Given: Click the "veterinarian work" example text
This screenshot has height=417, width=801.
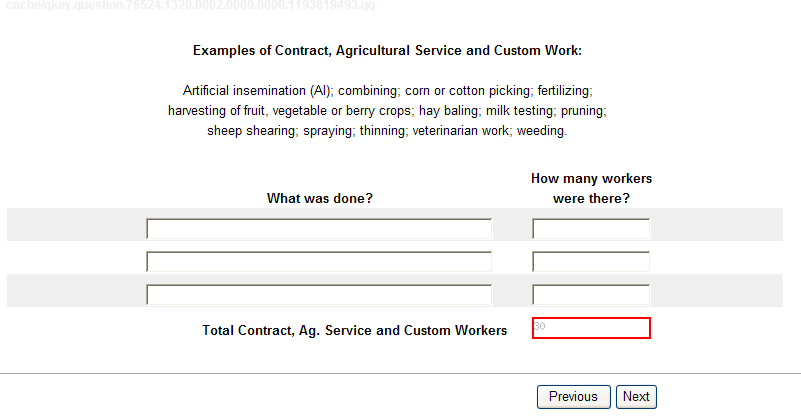Looking at the screenshot, I should point(463,130).
